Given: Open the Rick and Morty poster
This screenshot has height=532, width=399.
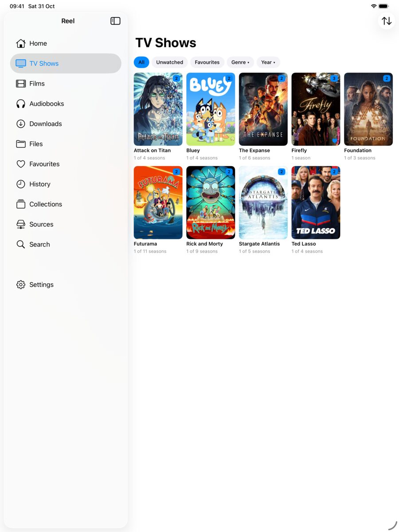Looking at the screenshot, I should pyautogui.click(x=211, y=203).
